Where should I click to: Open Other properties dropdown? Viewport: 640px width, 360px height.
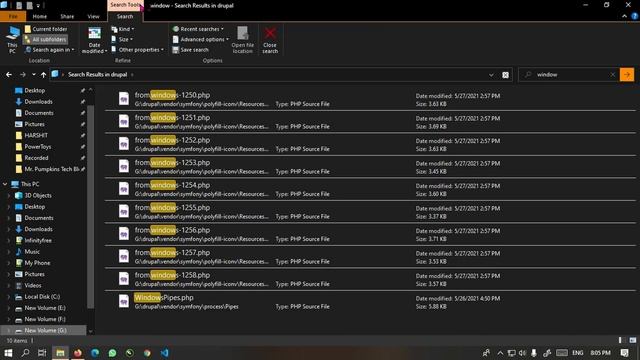click(137, 49)
